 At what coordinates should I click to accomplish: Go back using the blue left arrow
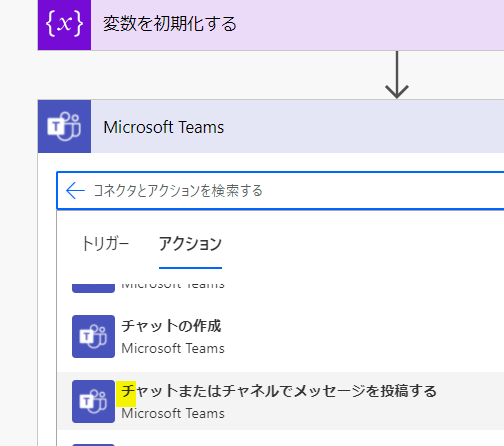75,191
